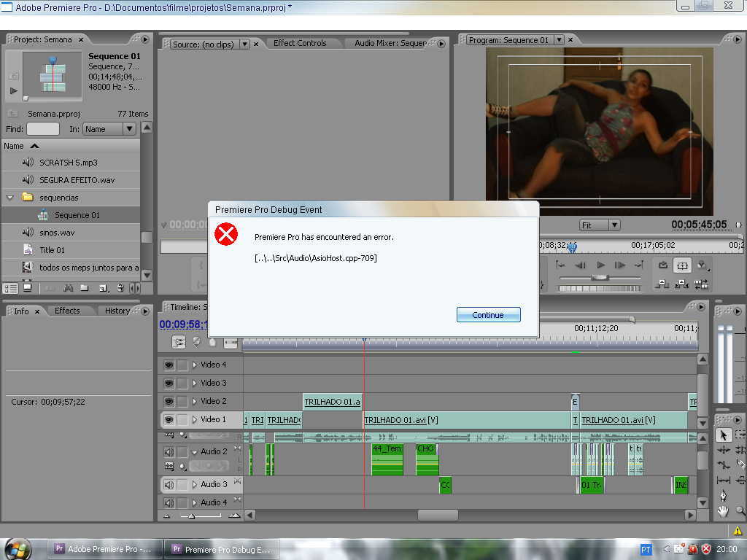Switch Project panel to Icon view
The image size is (747, 560).
28,287
